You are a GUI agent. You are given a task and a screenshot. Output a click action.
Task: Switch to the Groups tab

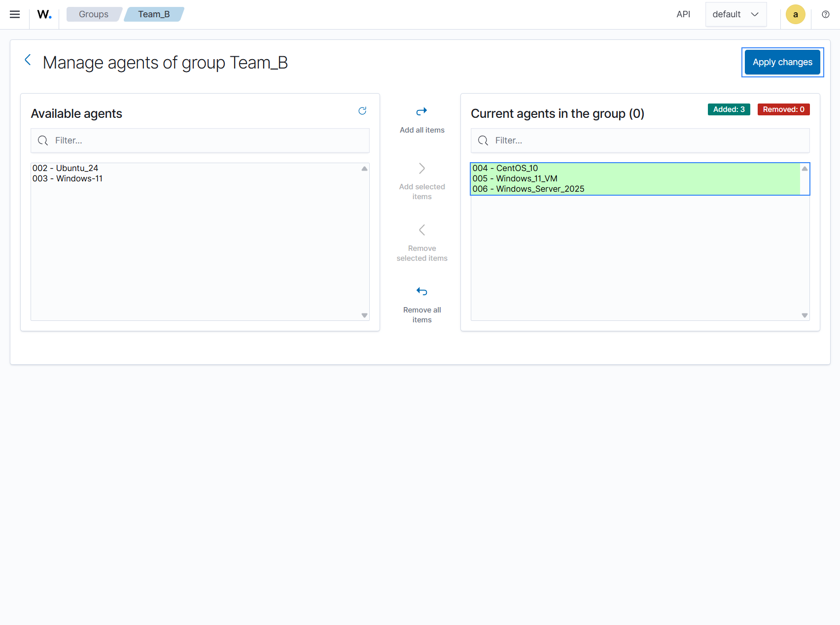click(93, 14)
